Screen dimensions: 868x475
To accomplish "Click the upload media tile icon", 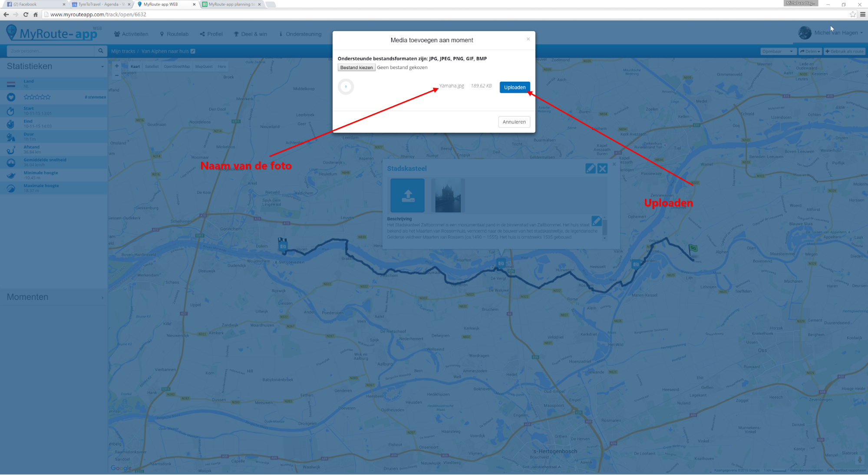I will tap(407, 195).
